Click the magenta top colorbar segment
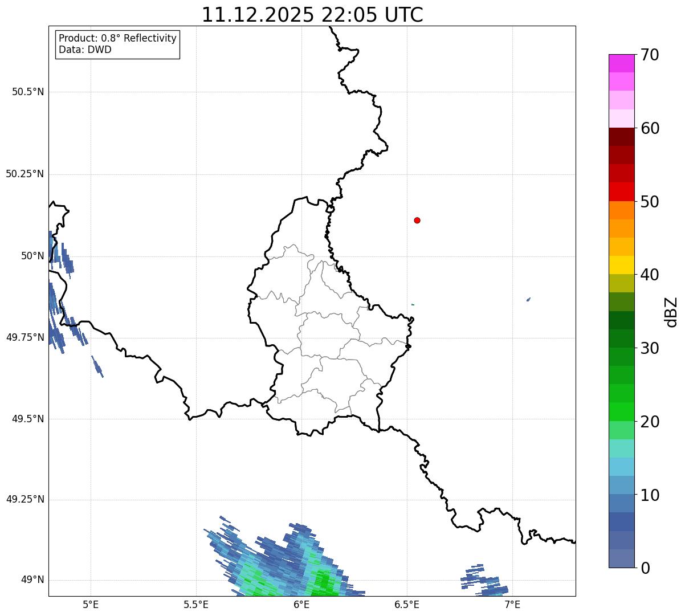The image size is (685, 616). pyautogui.click(x=621, y=63)
